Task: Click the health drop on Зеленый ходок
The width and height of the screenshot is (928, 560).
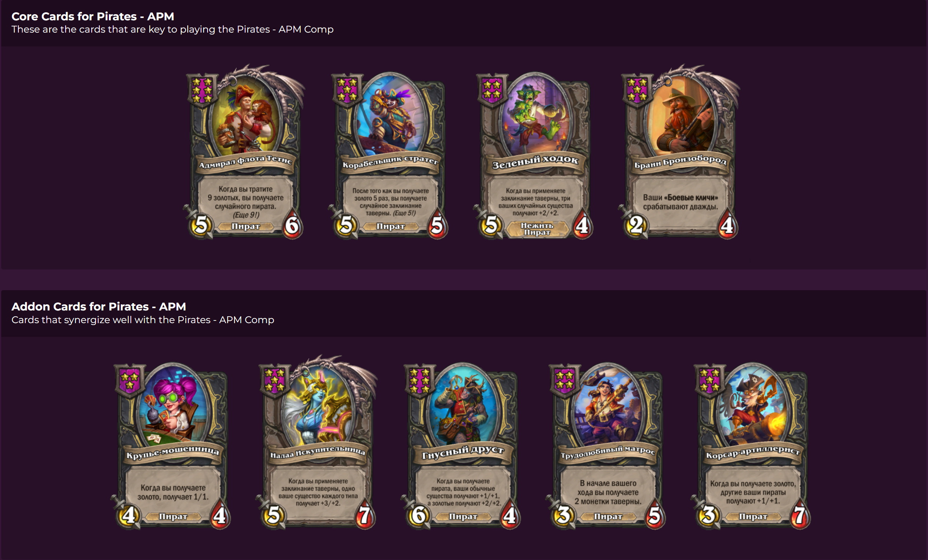Action: coord(582,225)
